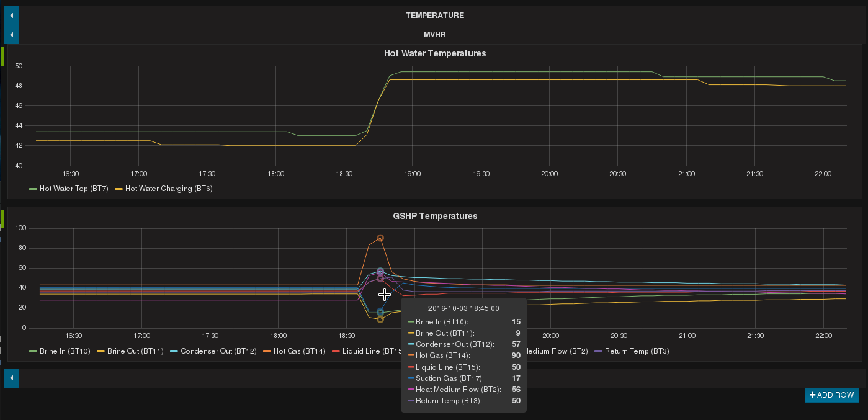
Task: Click the green status strip beside GSHP Temperatures
Action: pyautogui.click(x=2, y=218)
